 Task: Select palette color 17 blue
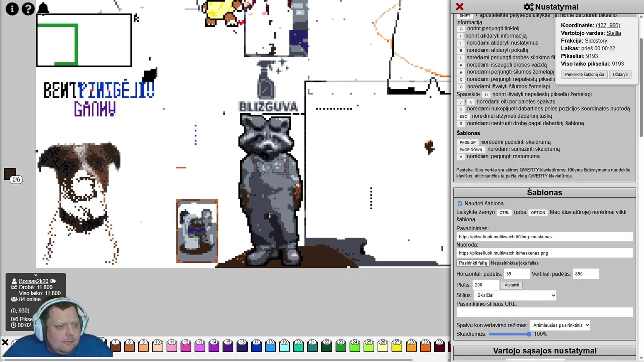tap(256, 345)
